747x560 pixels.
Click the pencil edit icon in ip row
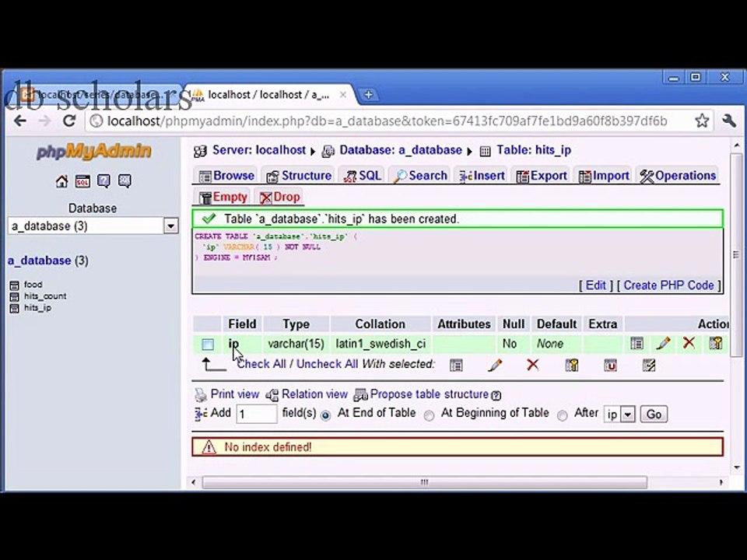point(663,343)
